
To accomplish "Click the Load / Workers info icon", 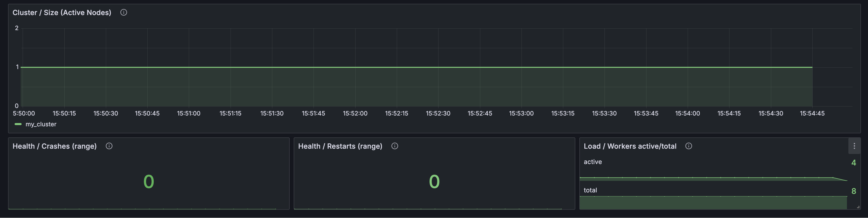I will pyautogui.click(x=688, y=146).
